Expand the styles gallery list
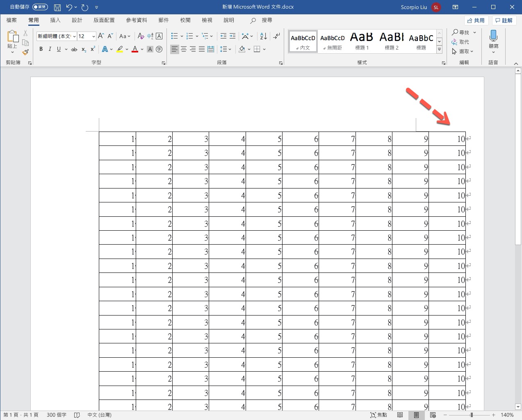 (439, 50)
